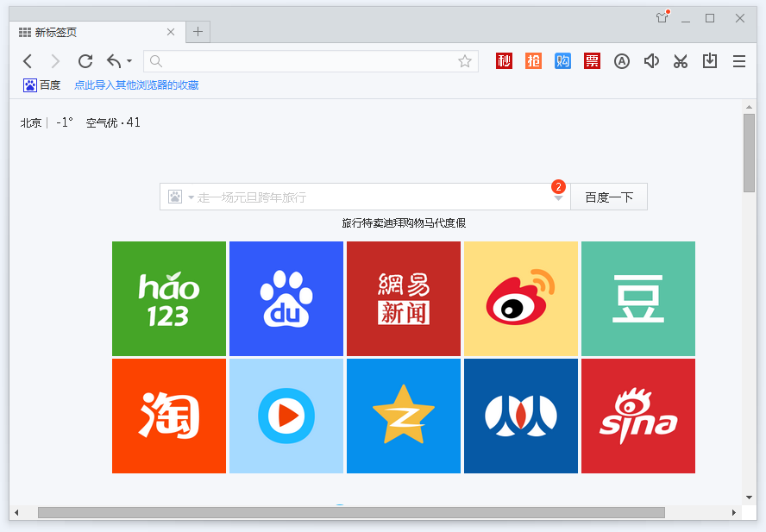Open the Renren blue tile

pyautogui.click(x=521, y=416)
